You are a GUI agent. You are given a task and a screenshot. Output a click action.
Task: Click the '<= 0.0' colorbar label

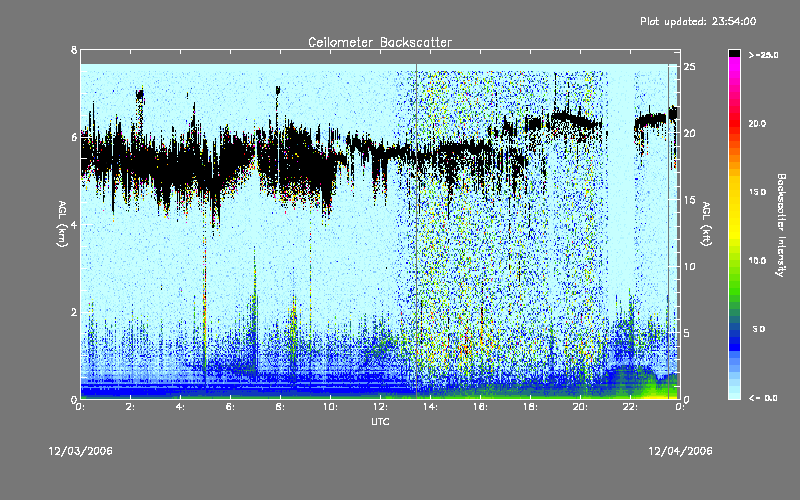tap(763, 398)
